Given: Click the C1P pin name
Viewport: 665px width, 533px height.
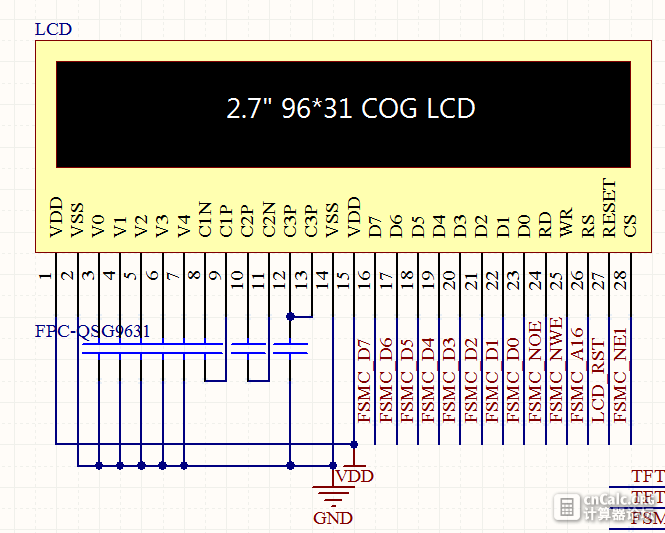Looking at the screenshot, I should click(226, 221).
